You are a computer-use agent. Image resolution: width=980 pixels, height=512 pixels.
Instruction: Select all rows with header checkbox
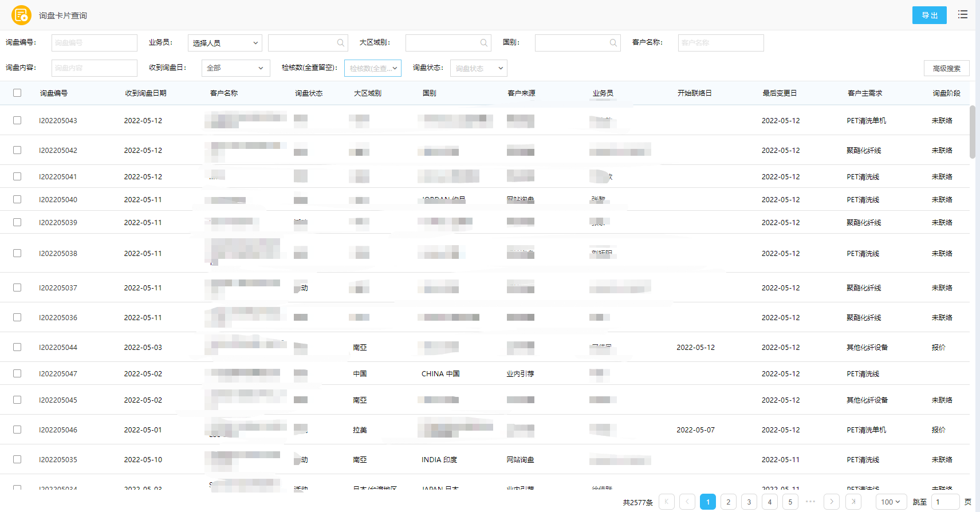(x=17, y=93)
